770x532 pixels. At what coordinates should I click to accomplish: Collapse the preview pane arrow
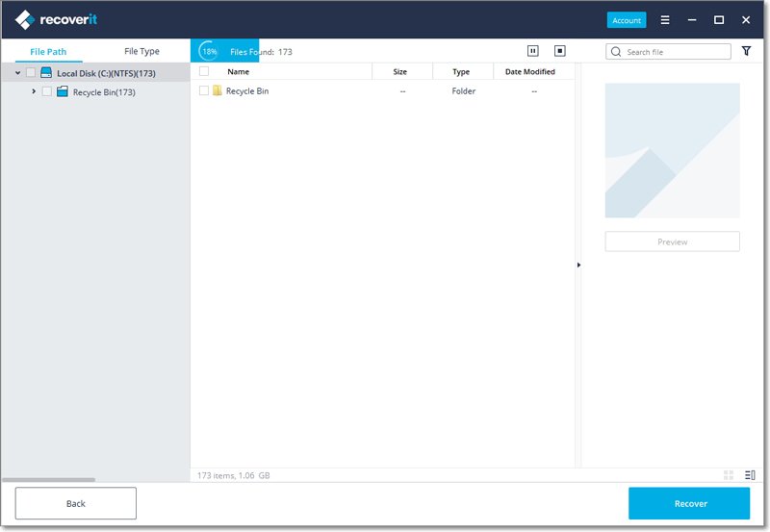[578, 265]
